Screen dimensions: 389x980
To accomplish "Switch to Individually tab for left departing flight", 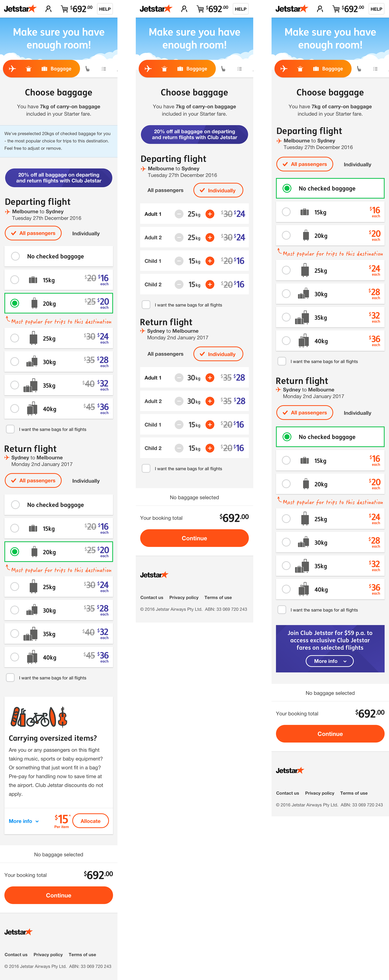I will coord(86,233).
